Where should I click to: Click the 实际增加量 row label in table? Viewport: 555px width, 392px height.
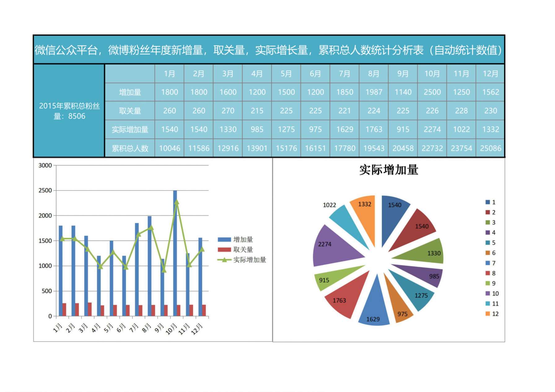[x=130, y=129]
